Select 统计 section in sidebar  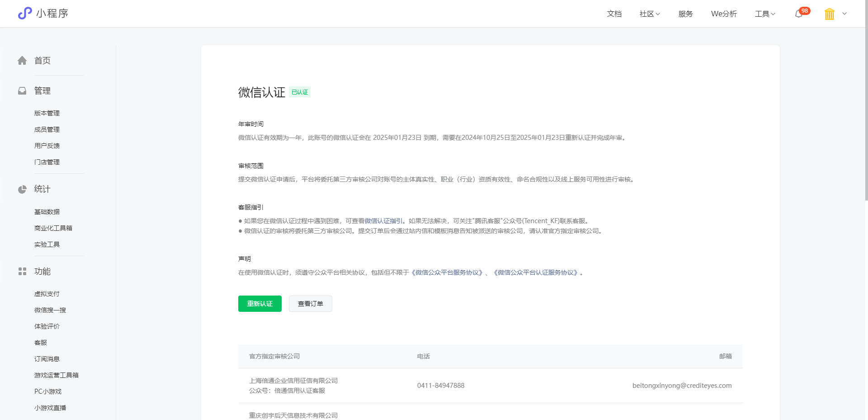click(x=42, y=189)
